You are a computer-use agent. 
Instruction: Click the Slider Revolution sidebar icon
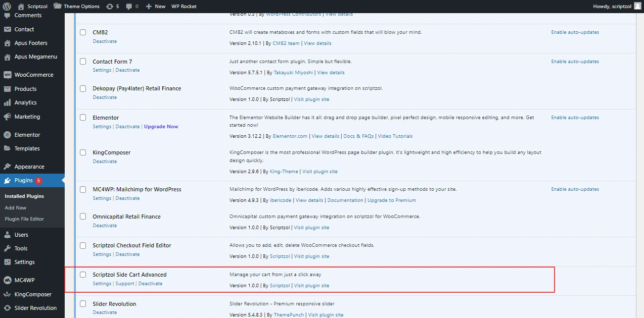tap(7, 308)
